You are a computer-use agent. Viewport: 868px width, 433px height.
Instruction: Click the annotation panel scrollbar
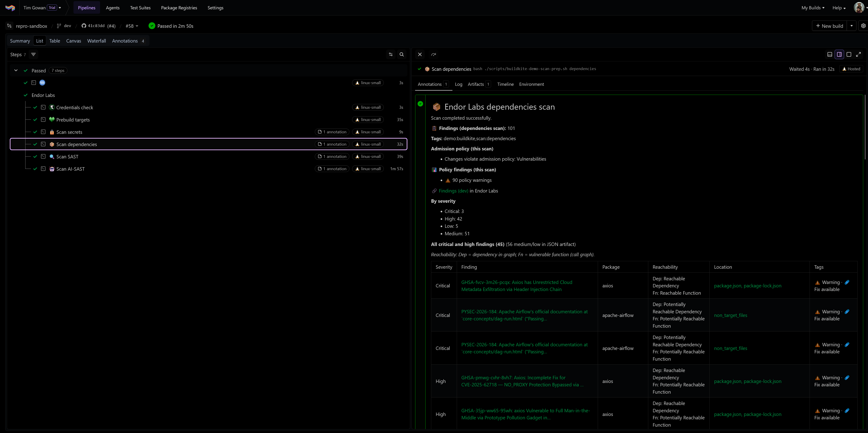[865, 127]
